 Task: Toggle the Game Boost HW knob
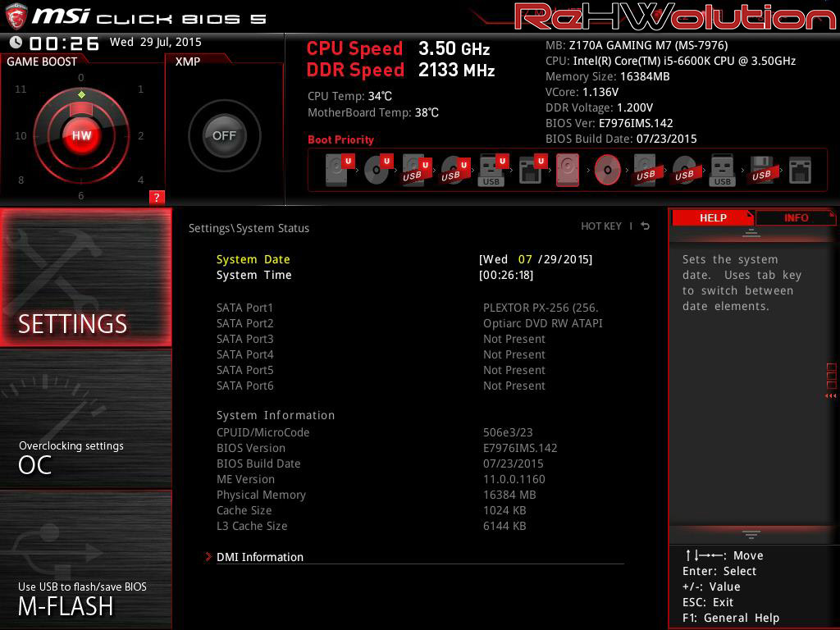[x=81, y=135]
